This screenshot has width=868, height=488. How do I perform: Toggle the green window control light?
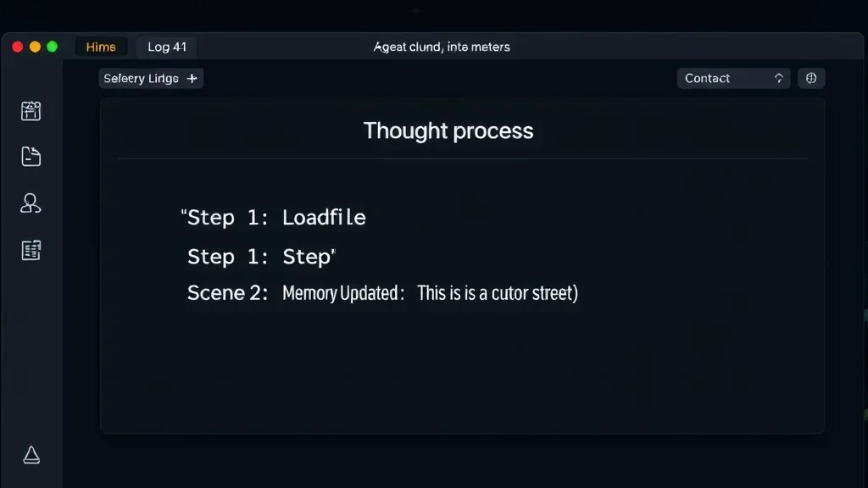[53, 48]
